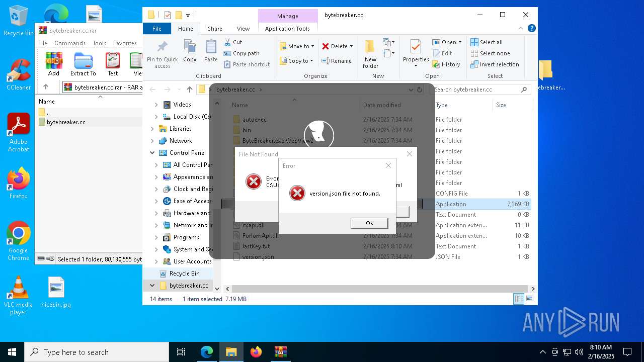Click the Refresh button by address bar
This screenshot has width=644, height=362.
coord(420,89)
